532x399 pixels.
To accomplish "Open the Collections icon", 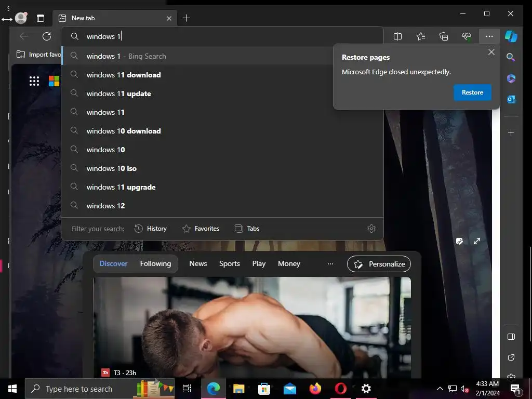I will click(x=444, y=36).
